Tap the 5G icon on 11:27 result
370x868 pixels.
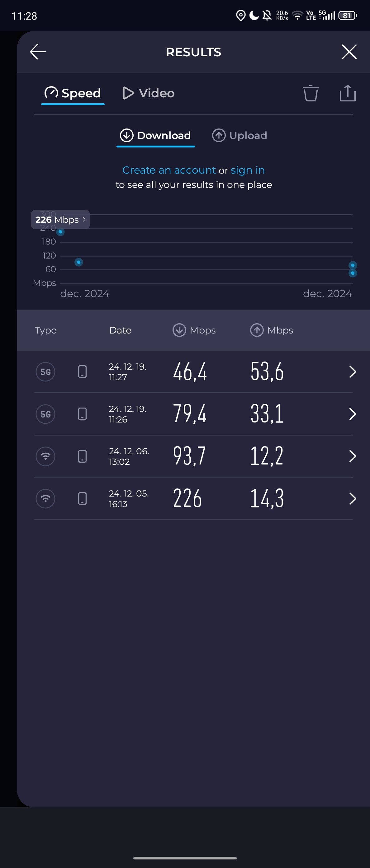point(45,372)
